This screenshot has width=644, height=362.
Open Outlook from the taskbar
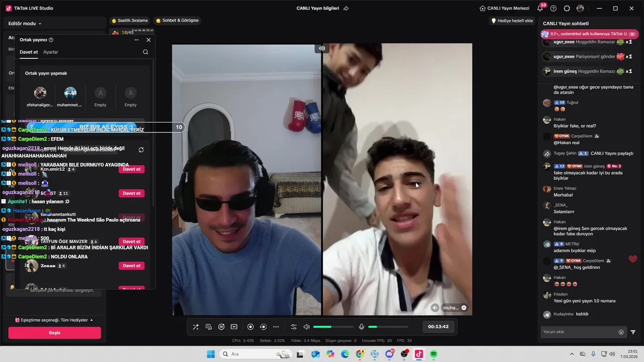315,354
